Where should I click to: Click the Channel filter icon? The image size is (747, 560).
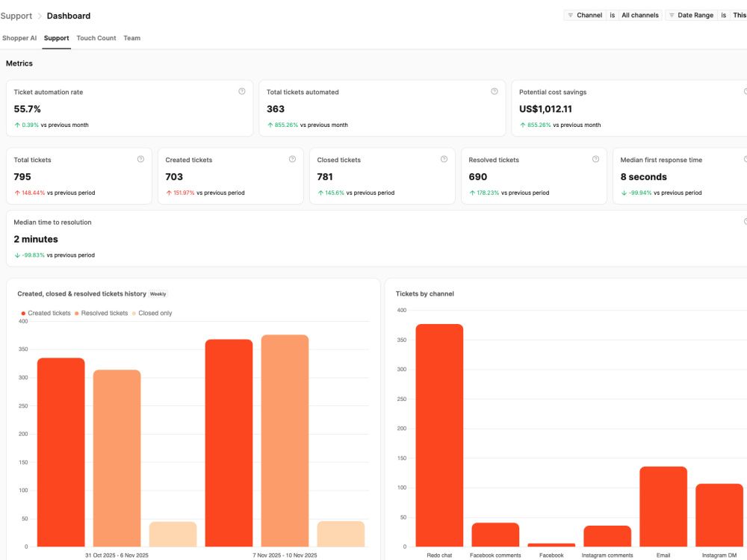(x=570, y=15)
